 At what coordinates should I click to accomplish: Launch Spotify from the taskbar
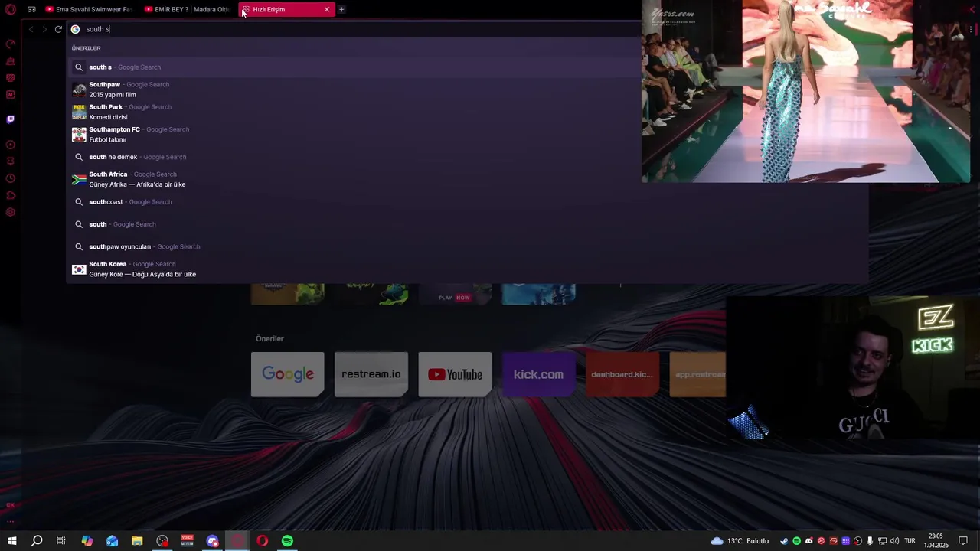[287, 541]
